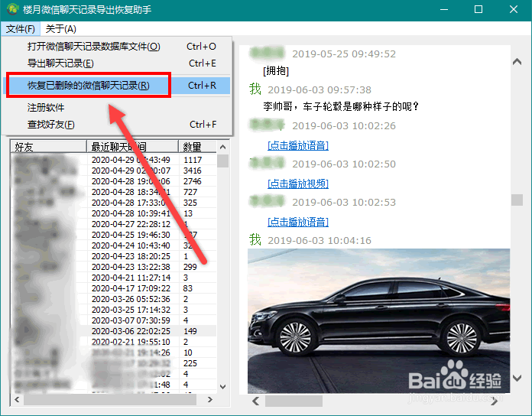Click 我 sender label at 09:57:38
532x416 pixels.
[255, 89]
